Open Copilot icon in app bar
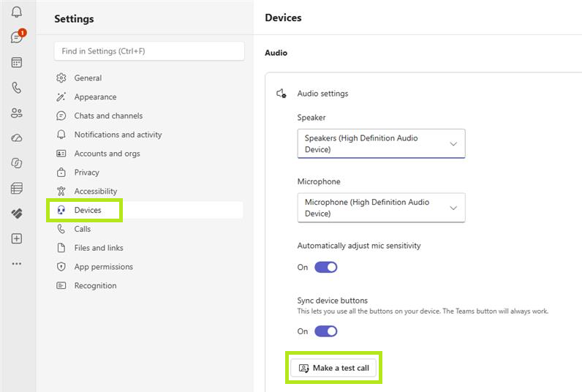Screen dimensions: 582x392 [x=16, y=163]
